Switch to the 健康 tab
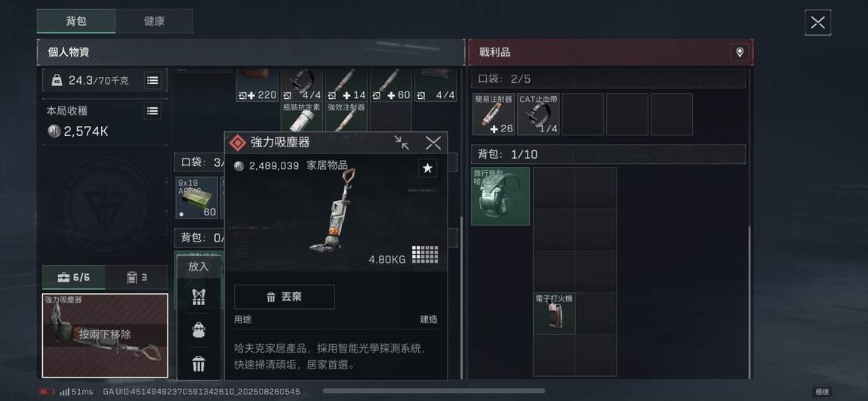 154,21
